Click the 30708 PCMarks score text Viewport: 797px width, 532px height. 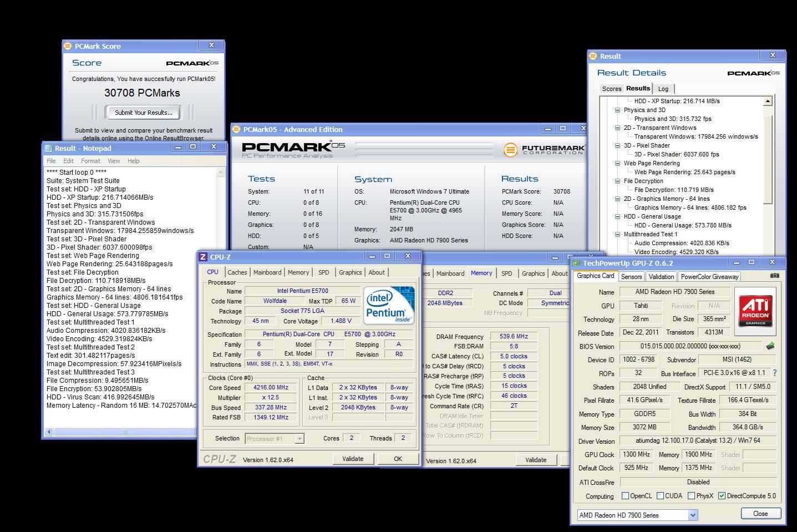142,93
